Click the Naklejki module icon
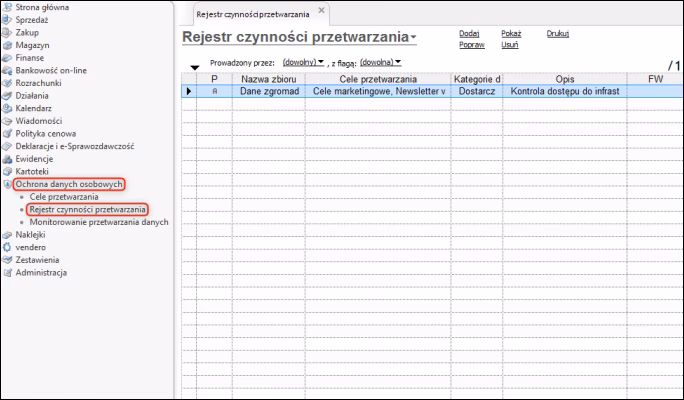Image resolution: width=684 pixels, height=400 pixels. point(7,235)
